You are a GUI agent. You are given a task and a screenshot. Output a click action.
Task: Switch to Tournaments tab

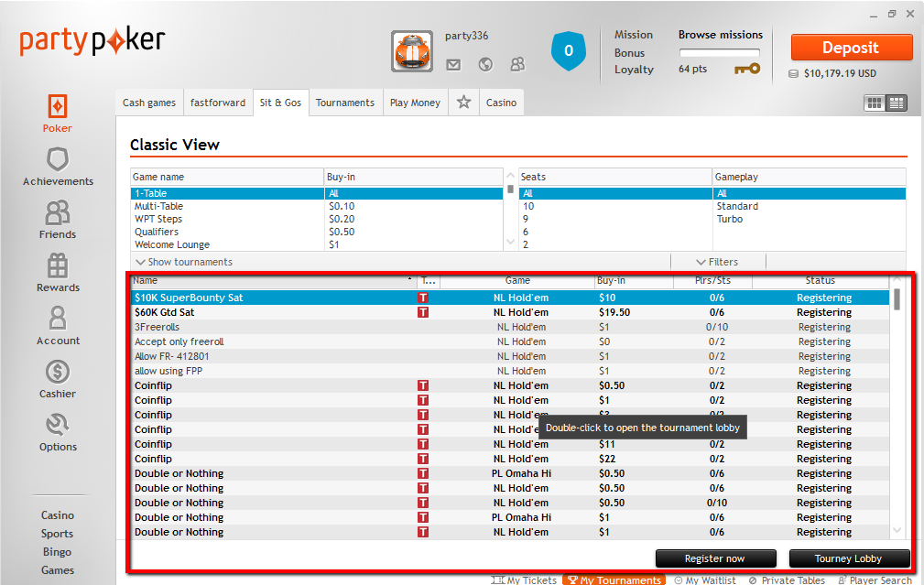pyautogui.click(x=345, y=103)
